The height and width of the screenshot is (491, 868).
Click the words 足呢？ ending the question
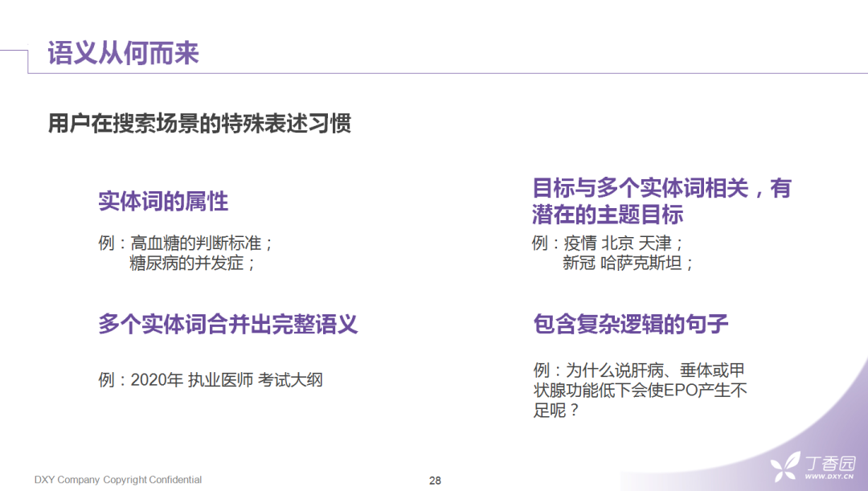[556, 410]
